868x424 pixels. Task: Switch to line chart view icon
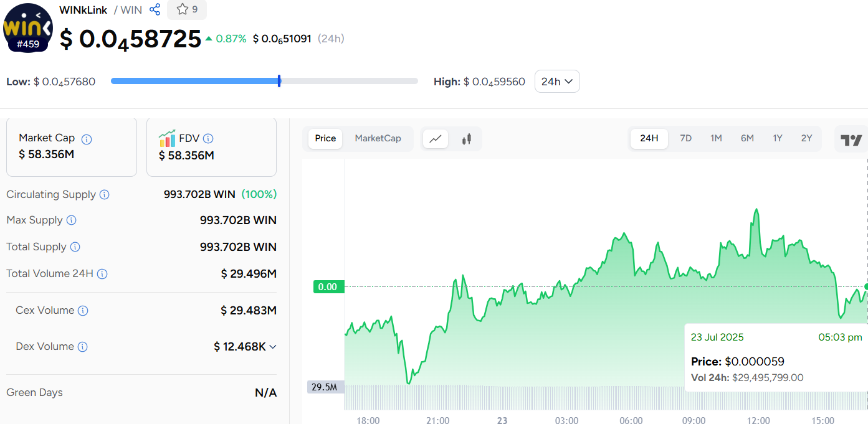click(x=436, y=139)
